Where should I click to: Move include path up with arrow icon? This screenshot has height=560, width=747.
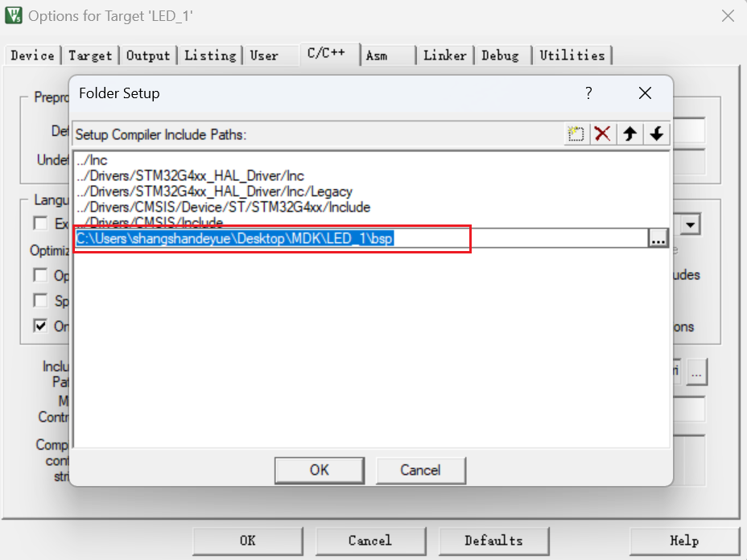tap(629, 134)
